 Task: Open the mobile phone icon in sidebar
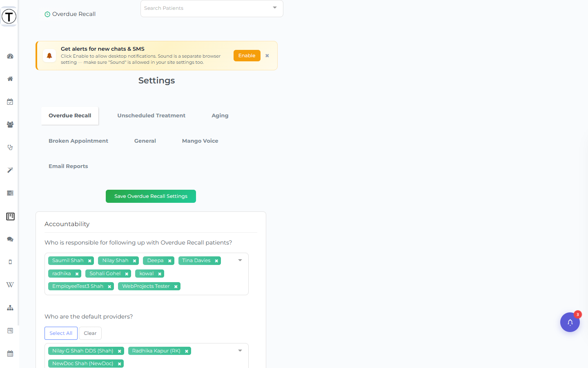[x=10, y=262]
